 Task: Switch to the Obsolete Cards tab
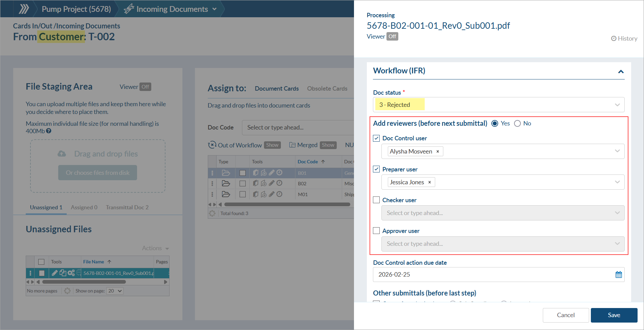point(327,88)
